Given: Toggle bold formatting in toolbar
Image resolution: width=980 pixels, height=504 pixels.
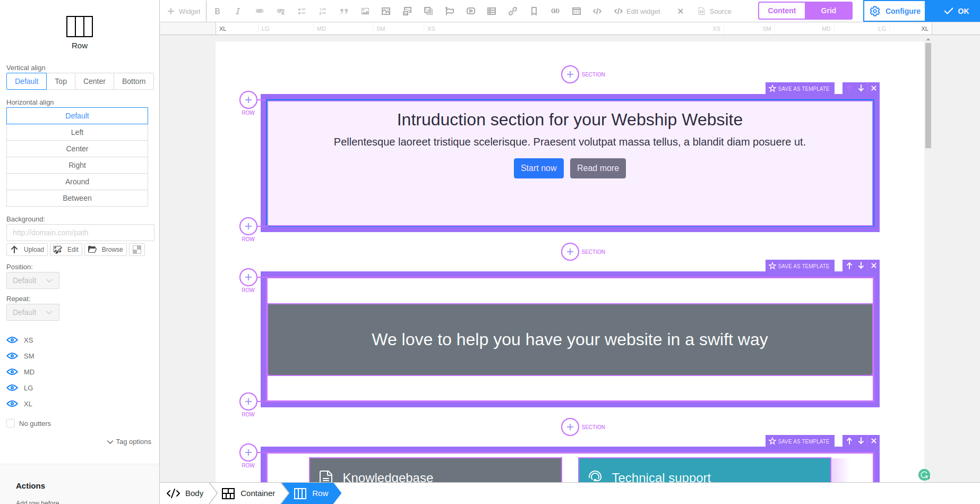Looking at the screenshot, I should coord(217,11).
